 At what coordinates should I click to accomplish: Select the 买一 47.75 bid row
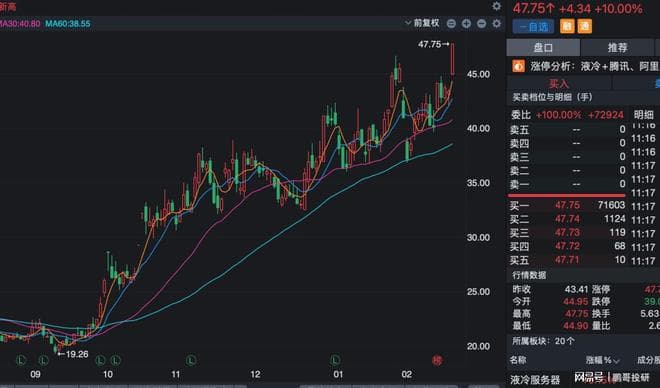coord(567,205)
